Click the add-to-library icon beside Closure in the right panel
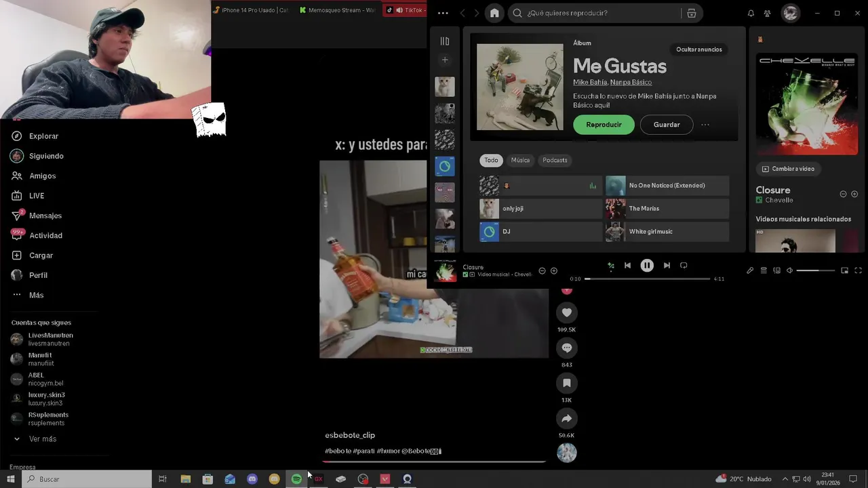This screenshot has width=868, height=488. pyautogui.click(x=855, y=194)
